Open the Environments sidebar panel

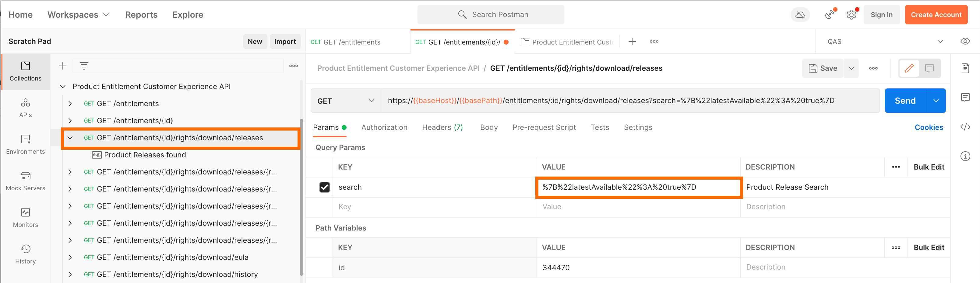click(x=26, y=145)
